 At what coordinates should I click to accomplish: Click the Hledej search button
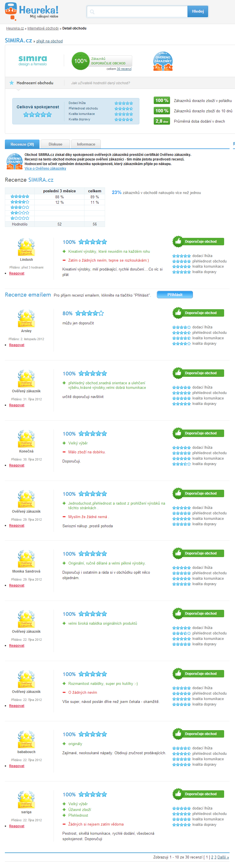point(198,11)
